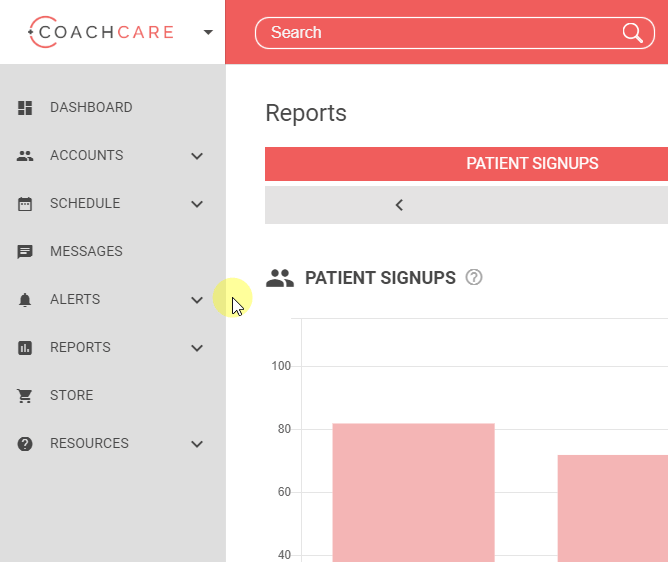
Task: Go to the Store menu item
Action: click(x=71, y=396)
